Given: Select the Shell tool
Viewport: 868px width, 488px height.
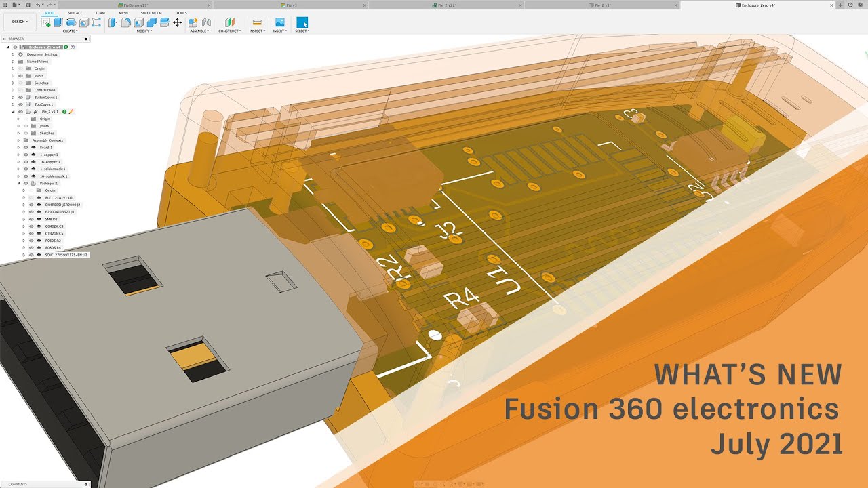Looking at the screenshot, I should (138, 22).
